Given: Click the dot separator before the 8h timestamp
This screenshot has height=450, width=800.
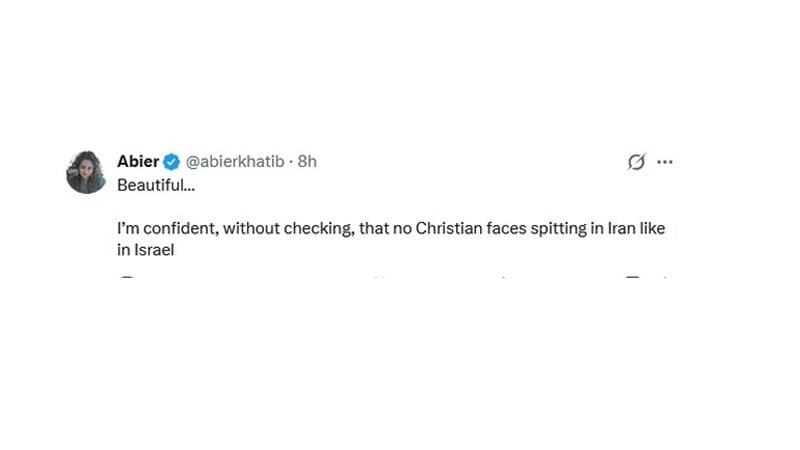Looking at the screenshot, I should 291,162.
